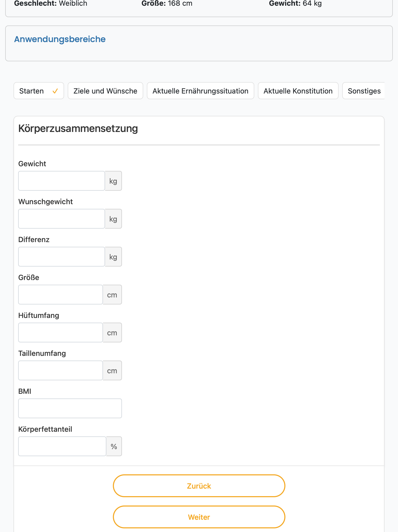The image size is (398, 532).
Task: Click the orange checkmark on Starten tab
Action: click(55, 91)
